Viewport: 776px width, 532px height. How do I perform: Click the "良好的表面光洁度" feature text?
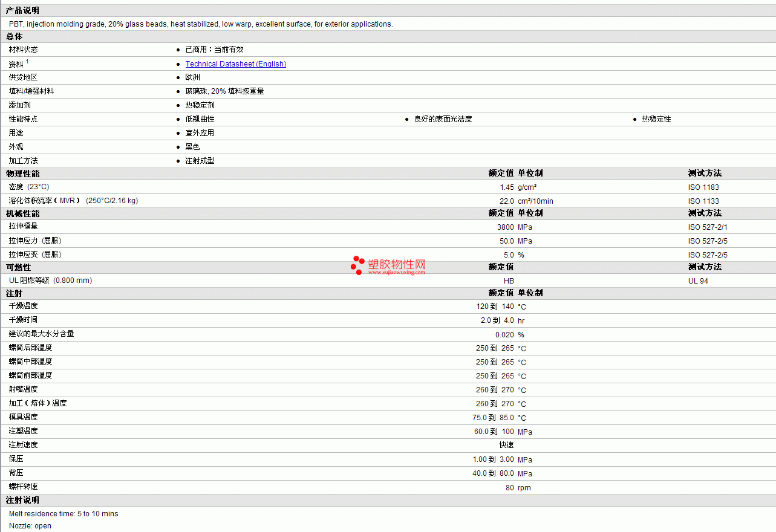[443, 119]
